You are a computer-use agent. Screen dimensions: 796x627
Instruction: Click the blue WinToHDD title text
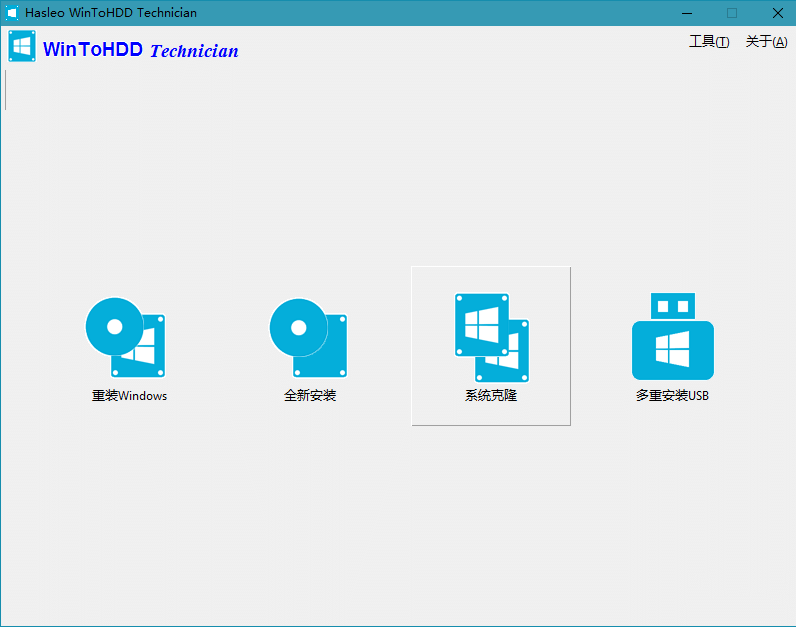click(93, 50)
